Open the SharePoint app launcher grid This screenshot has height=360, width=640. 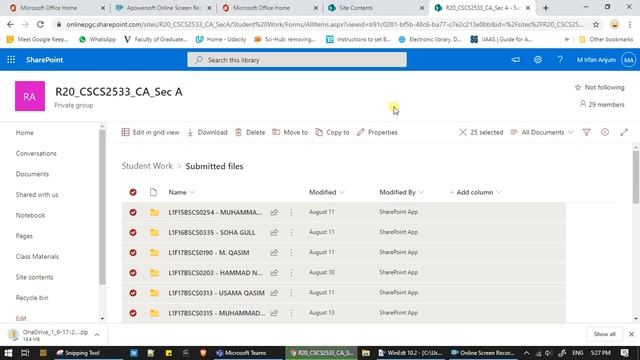click(x=11, y=60)
